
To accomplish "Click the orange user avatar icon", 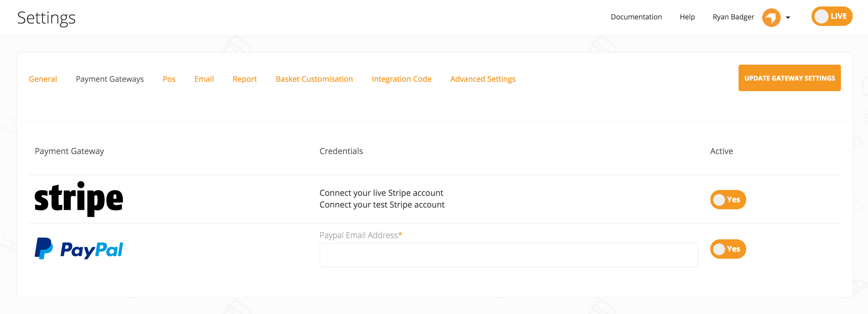I will pos(771,17).
